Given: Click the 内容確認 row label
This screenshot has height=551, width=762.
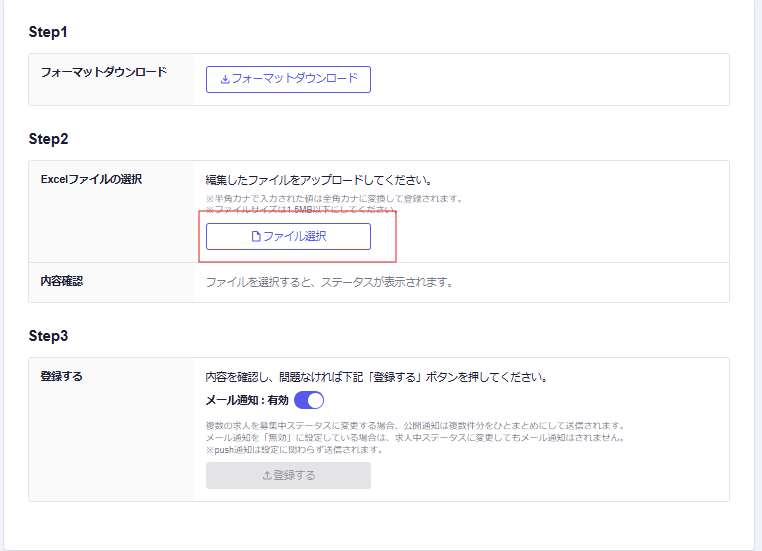Looking at the screenshot, I should [62, 281].
